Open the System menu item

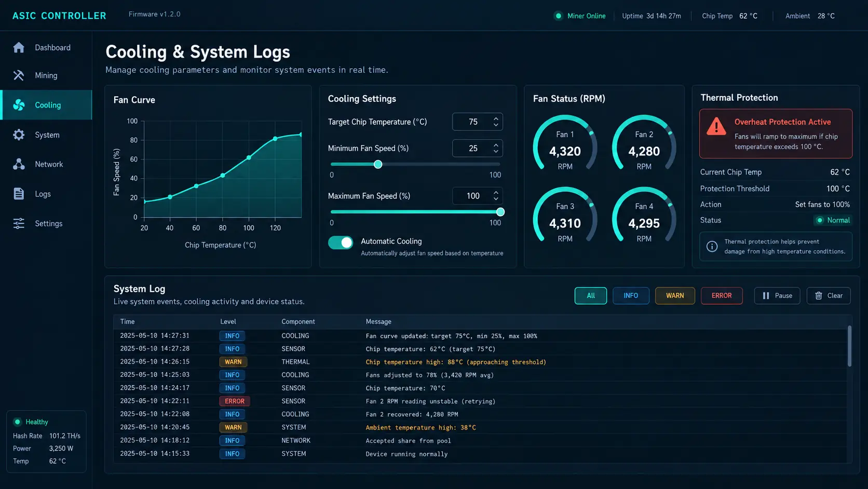[46, 135]
